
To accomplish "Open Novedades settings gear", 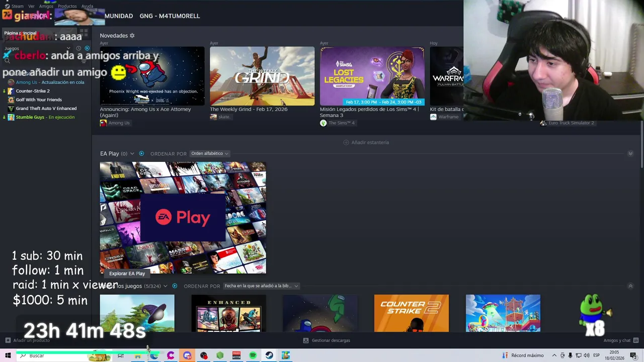I will (x=132, y=36).
